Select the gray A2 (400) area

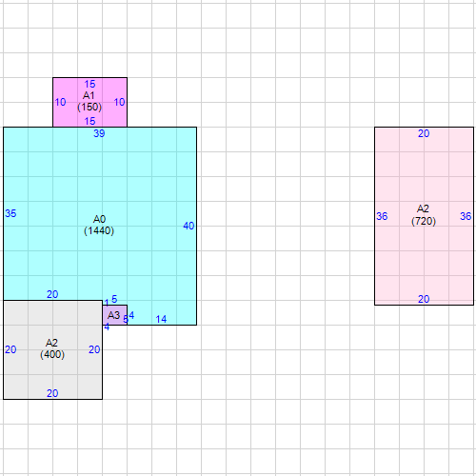[52, 349]
